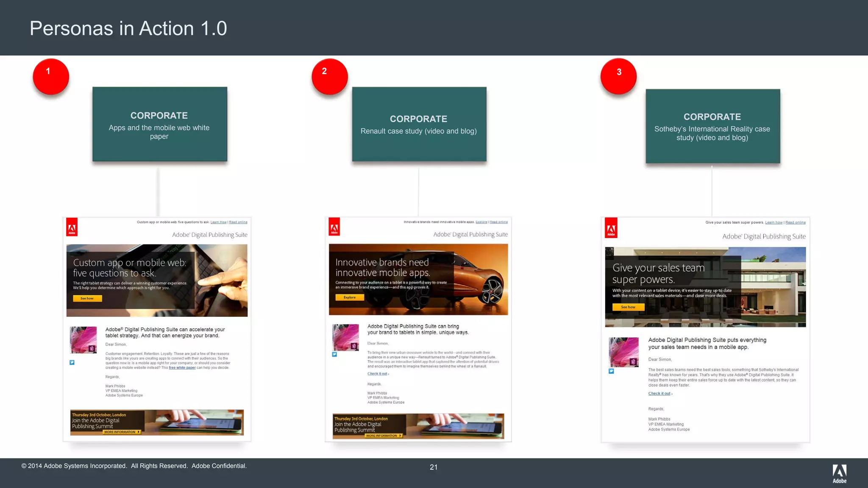Viewport: 868px width, 488px height.
Task: Open 'Read online' link in the white paper email
Action: point(238,222)
